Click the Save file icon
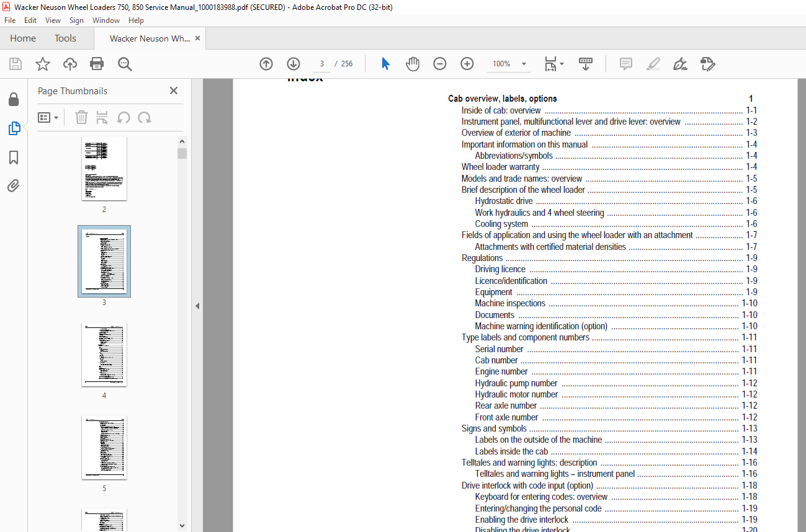806x532 pixels. (x=16, y=64)
